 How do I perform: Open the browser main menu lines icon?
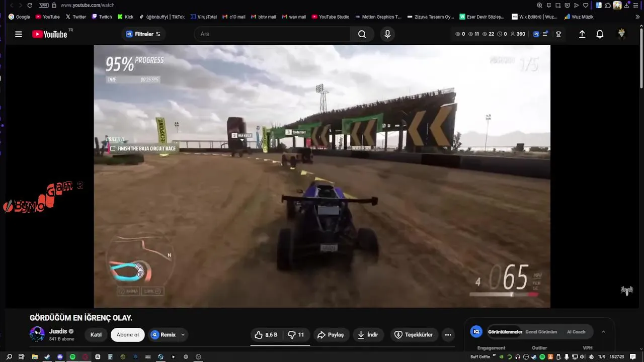[636, 5]
